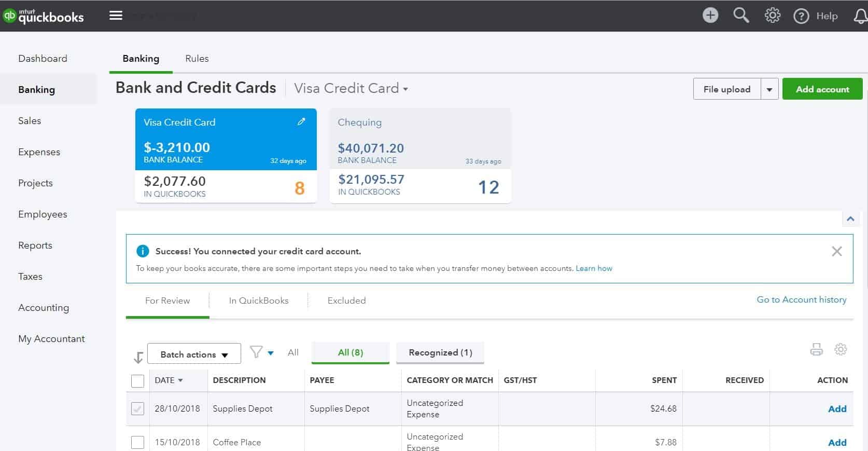The height and width of the screenshot is (451, 868).
Task: Open the search magnifier icon
Action: click(x=741, y=16)
